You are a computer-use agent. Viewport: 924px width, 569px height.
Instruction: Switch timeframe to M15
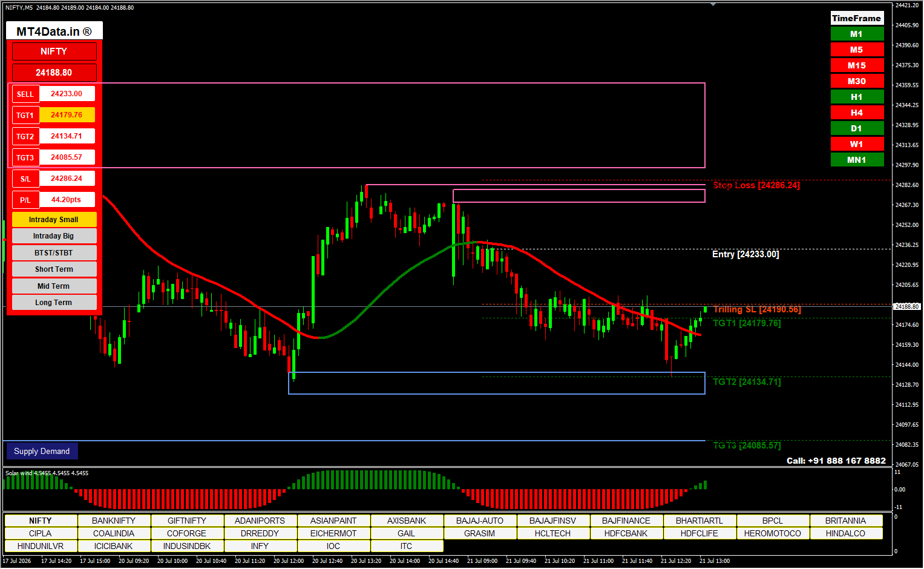(857, 65)
